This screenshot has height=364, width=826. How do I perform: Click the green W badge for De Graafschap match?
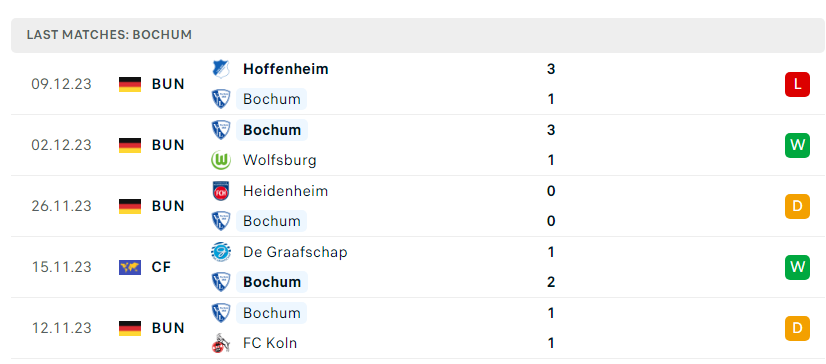[x=797, y=267]
